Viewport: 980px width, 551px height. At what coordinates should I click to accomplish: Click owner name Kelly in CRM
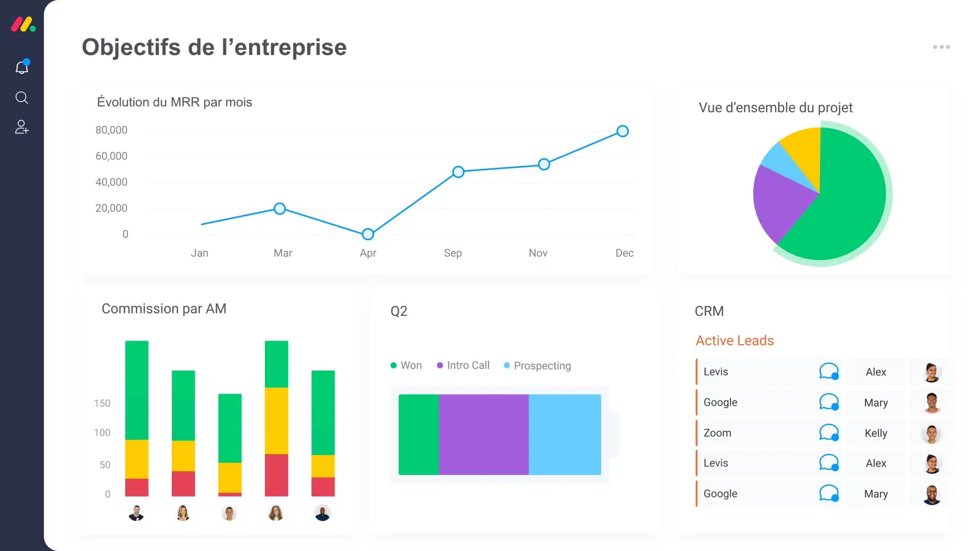[x=876, y=433]
